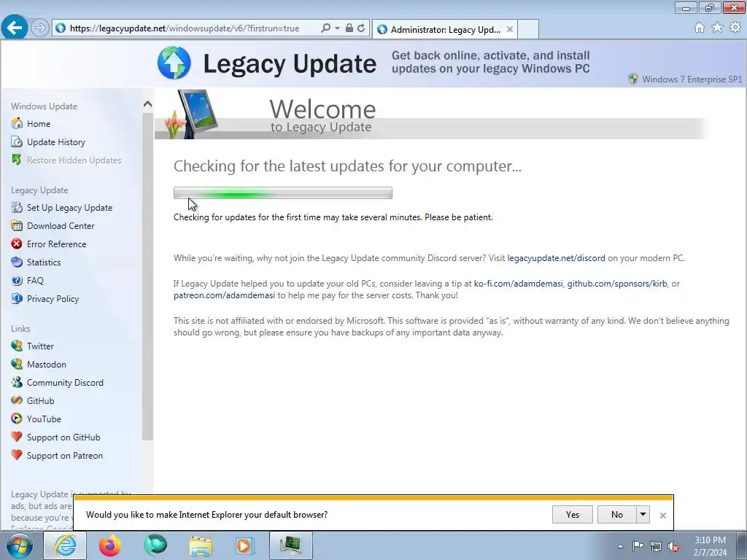This screenshot has height=560, width=747.
Task: Dismiss the default browser notification bar
Action: 662,516
